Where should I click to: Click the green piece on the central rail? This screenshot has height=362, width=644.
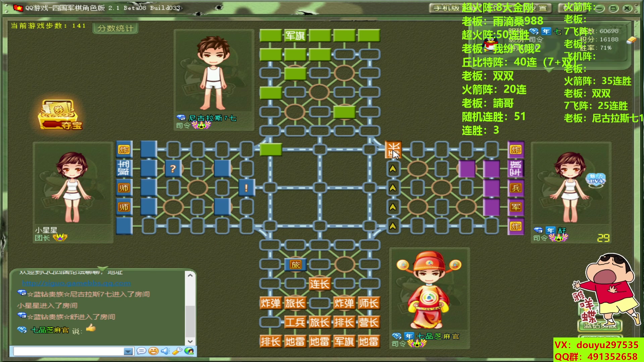coord(271,149)
